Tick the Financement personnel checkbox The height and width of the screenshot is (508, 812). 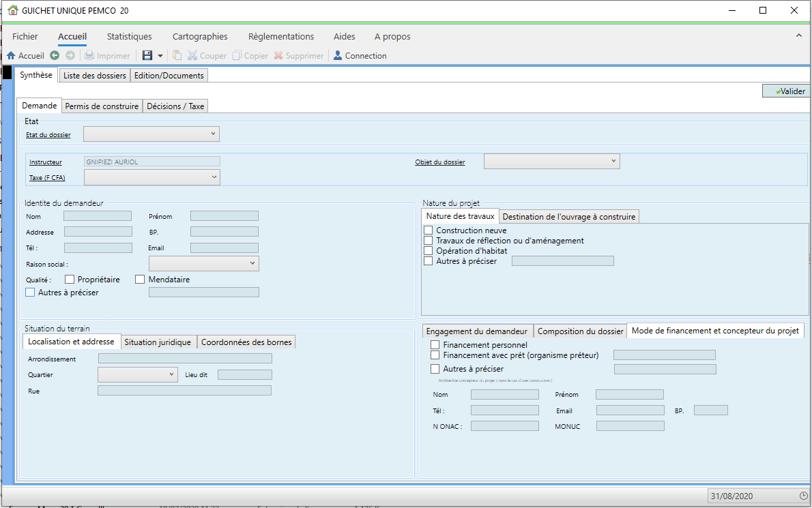pos(435,344)
